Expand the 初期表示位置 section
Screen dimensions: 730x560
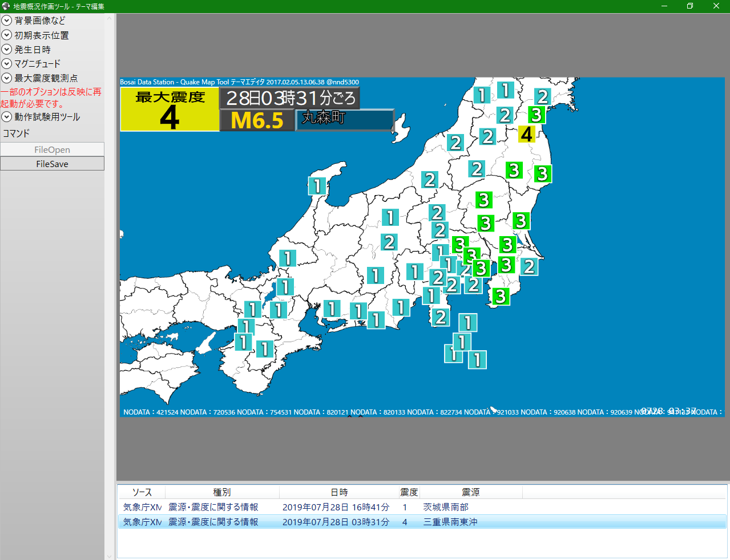click(x=7, y=35)
